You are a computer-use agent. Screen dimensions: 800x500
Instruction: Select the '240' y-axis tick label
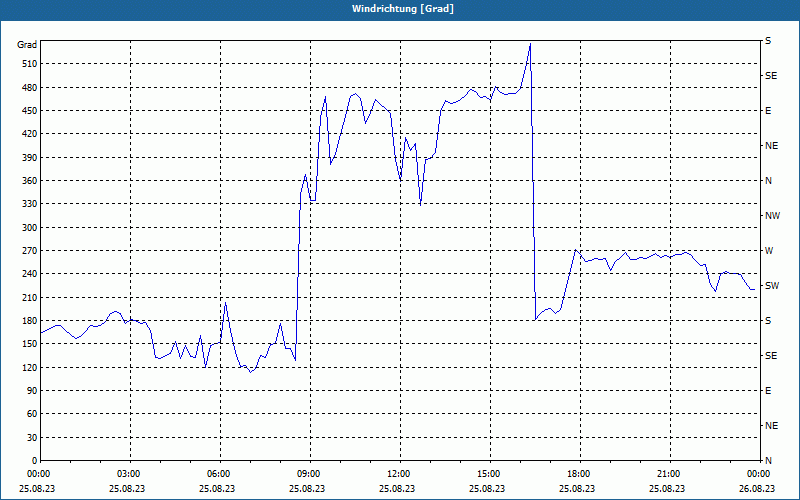click(30, 274)
